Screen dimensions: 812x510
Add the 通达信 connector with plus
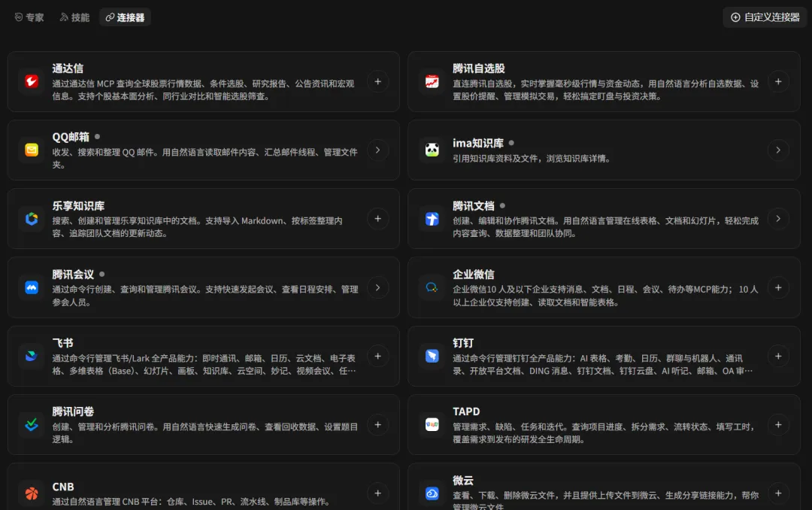(x=378, y=81)
